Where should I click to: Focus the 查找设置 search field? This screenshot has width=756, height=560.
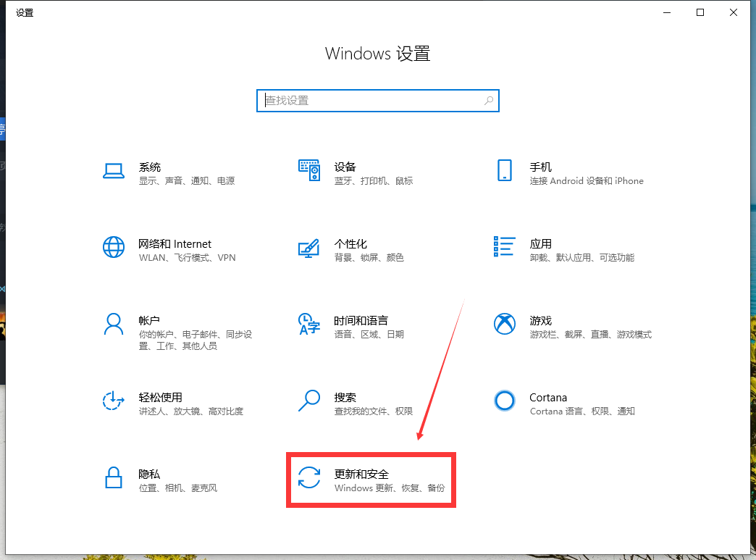[377, 100]
